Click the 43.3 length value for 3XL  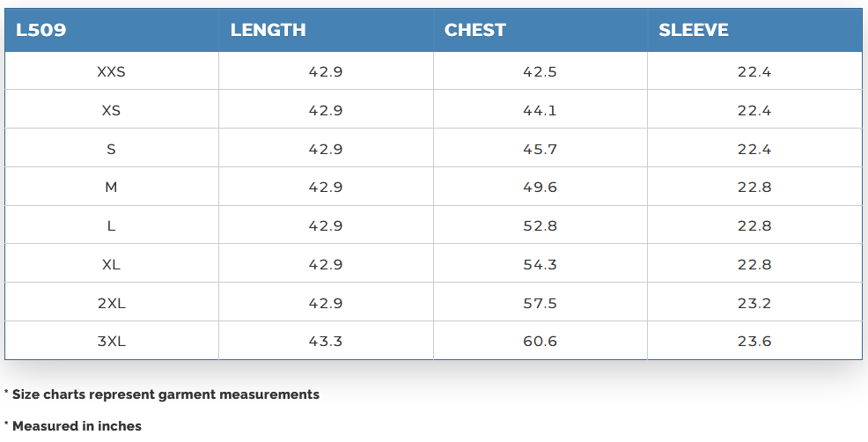pos(325,342)
